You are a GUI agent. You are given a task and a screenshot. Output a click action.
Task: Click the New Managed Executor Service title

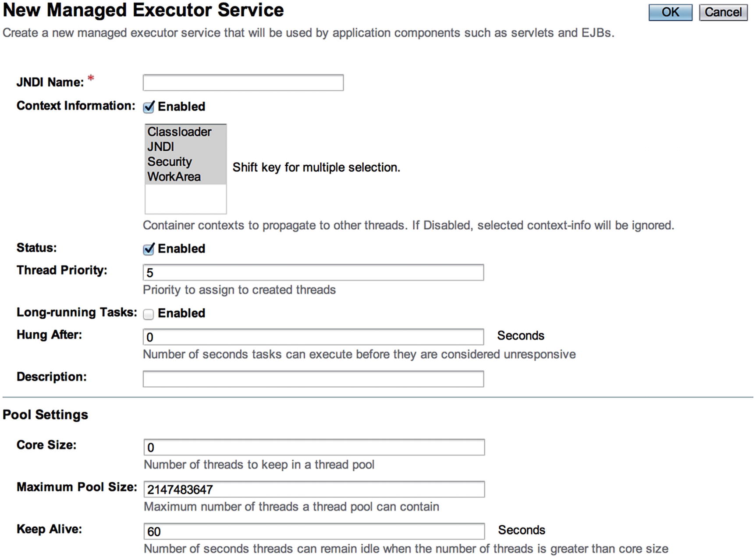(x=143, y=11)
